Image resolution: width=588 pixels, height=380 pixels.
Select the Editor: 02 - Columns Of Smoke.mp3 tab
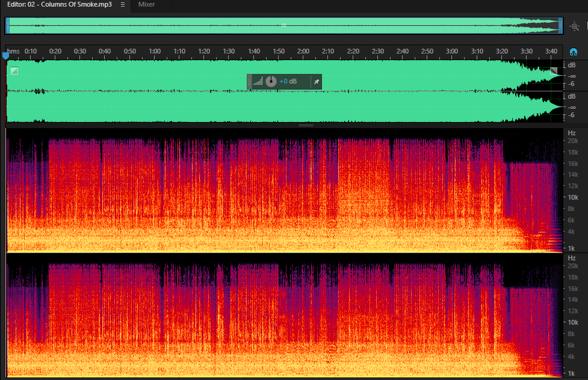tap(59, 4)
